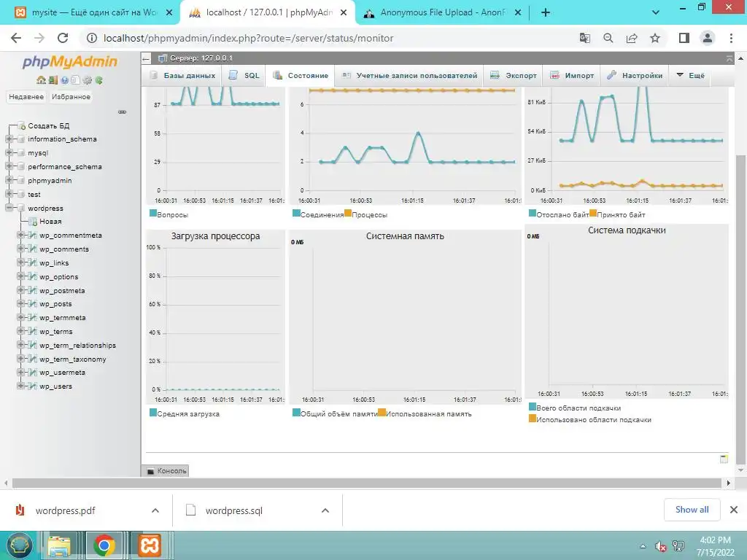This screenshot has height=560, width=747.
Task: Open the page-related settings icon at bottom right
Action: (x=724, y=459)
